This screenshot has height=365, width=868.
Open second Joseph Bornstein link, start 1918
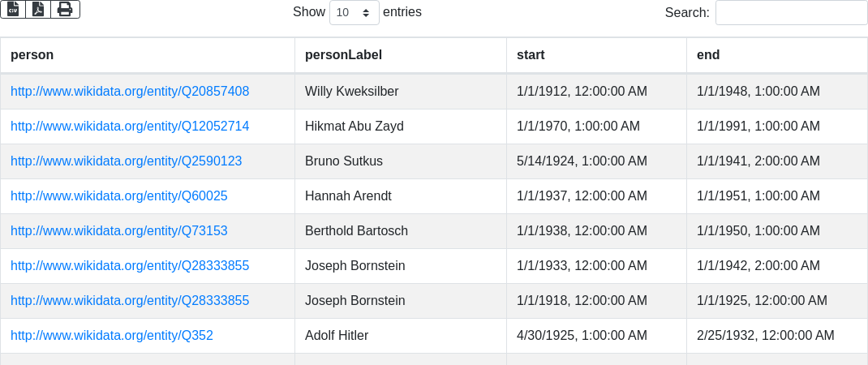[x=130, y=300]
